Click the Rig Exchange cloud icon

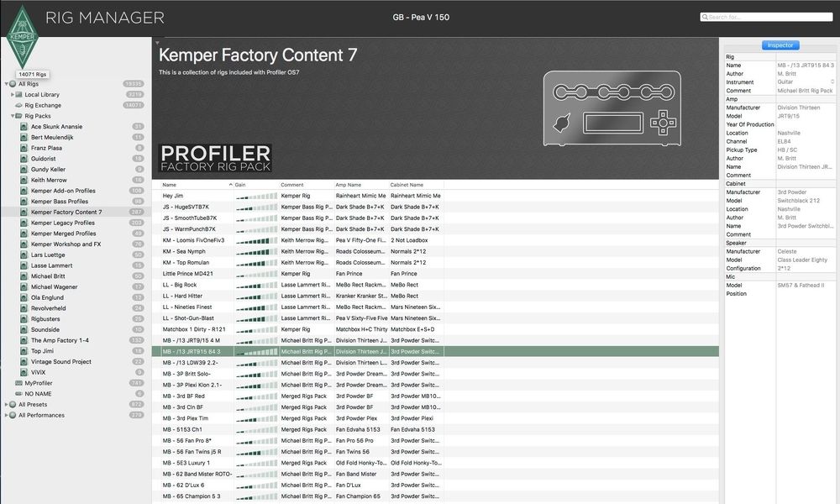tap(18, 106)
